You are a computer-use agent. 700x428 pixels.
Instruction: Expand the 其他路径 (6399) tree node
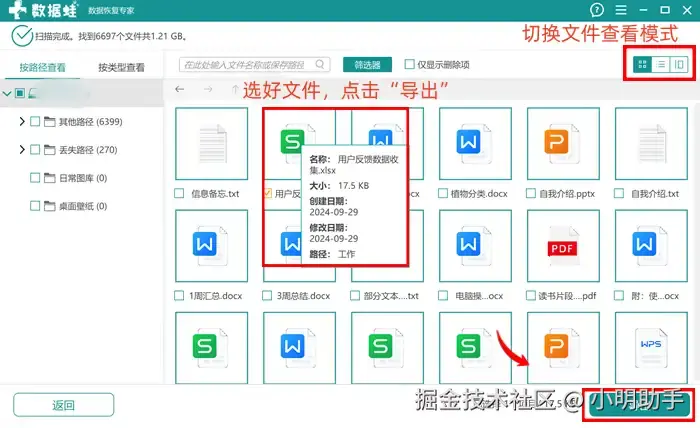coord(22,121)
